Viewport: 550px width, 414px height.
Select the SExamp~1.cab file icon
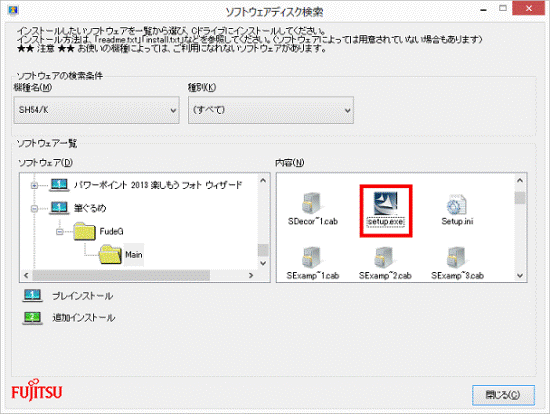(311, 258)
